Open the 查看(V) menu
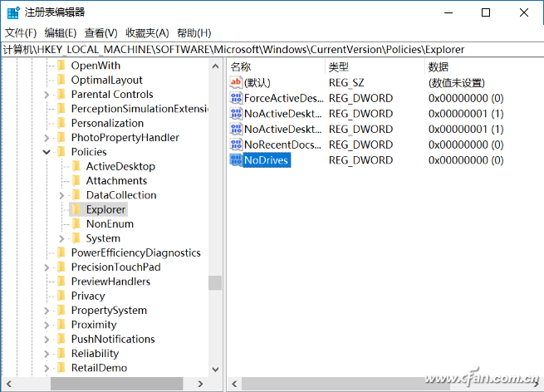The width and height of the screenshot is (544, 392). 101,33
